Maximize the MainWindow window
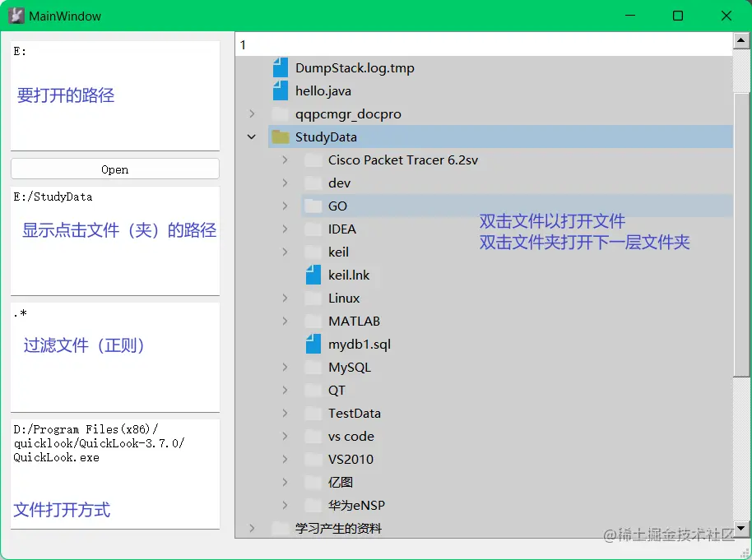The image size is (752, 560). (x=678, y=16)
